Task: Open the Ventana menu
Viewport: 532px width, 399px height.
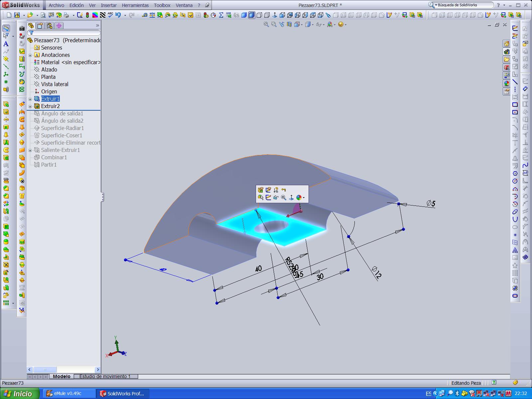Action: pos(184,5)
